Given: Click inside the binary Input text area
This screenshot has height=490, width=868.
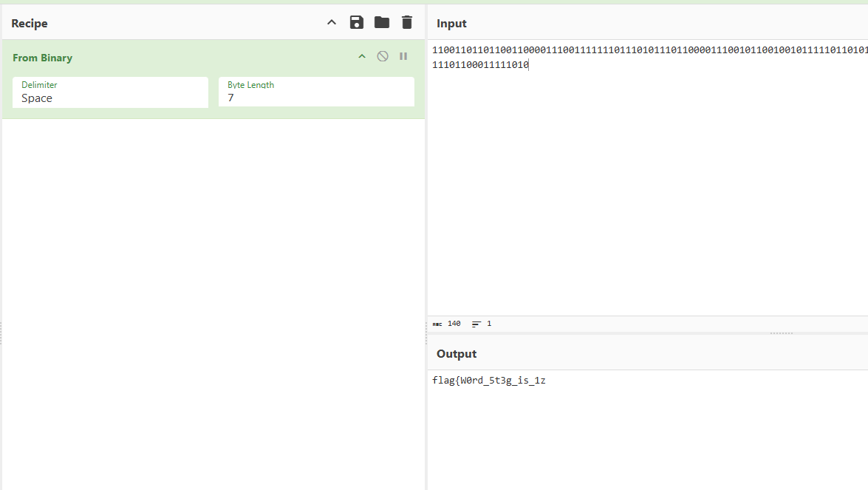Looking at the screenshot, I should [x=646, y=185].
